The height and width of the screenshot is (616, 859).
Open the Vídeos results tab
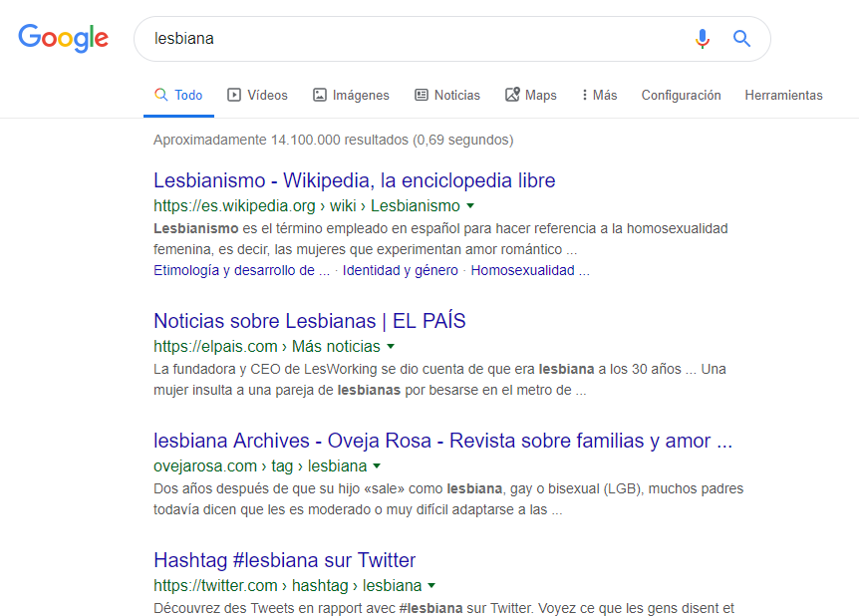257,96
